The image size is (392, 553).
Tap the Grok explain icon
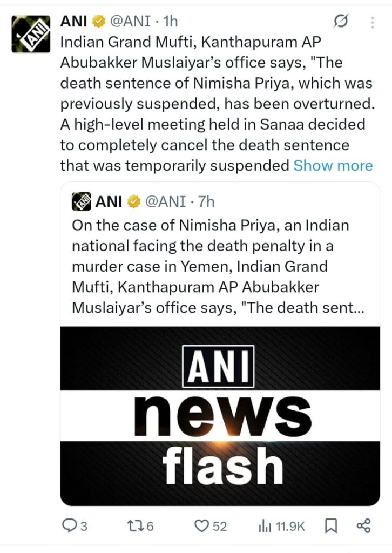tap(341, 22)
